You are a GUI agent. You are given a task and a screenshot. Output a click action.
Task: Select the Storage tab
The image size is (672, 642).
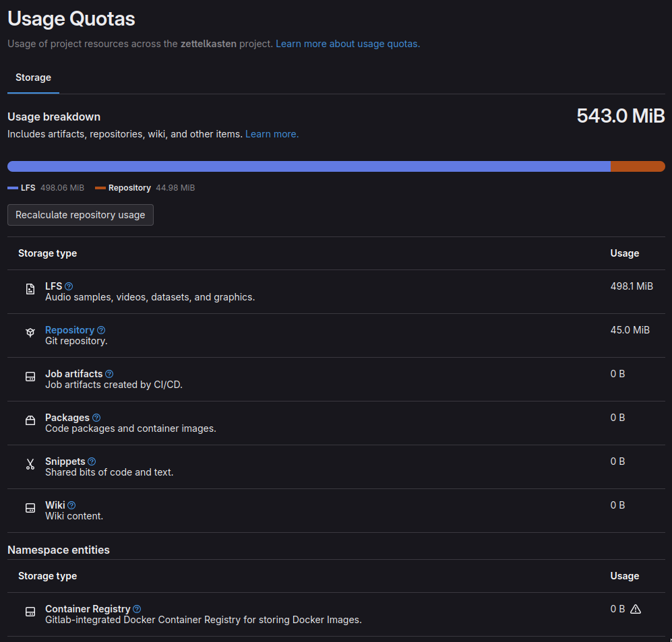pyautogui.click(x=33, y=77)
